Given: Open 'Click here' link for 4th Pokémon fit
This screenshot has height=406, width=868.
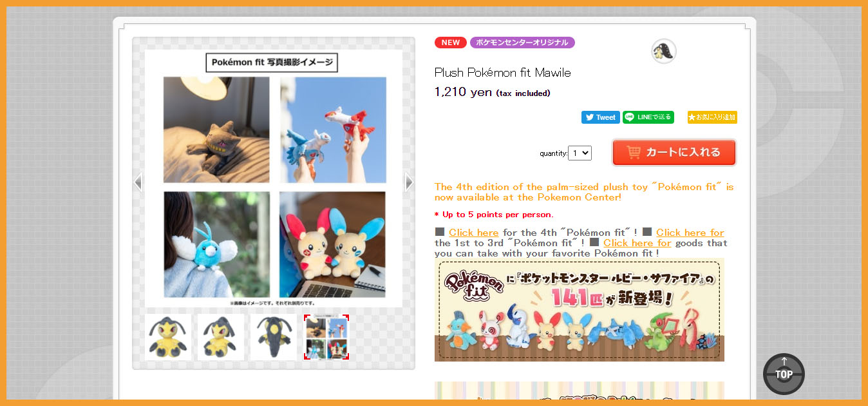Looking at the screenshot, I should [474, 233].
